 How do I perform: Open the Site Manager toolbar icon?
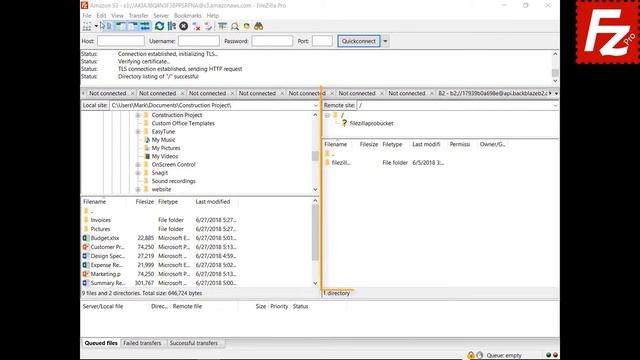(x=87, y=27)
